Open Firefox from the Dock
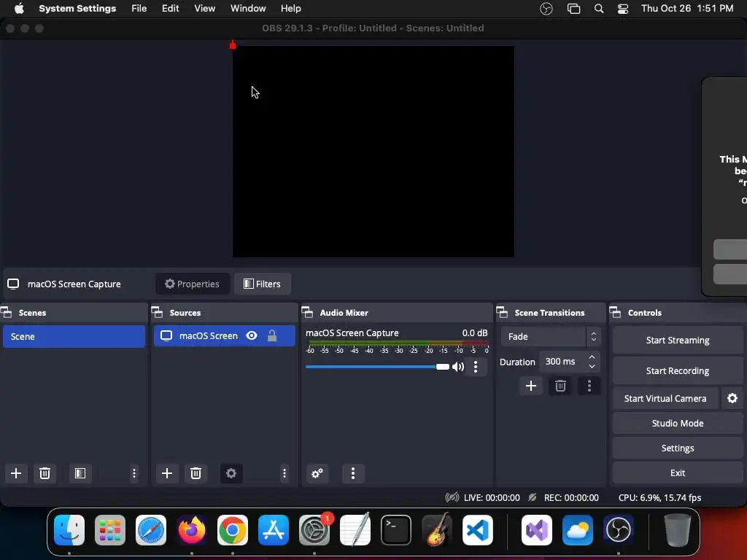Viewport: 747px width, 560px height. (192, 530)
